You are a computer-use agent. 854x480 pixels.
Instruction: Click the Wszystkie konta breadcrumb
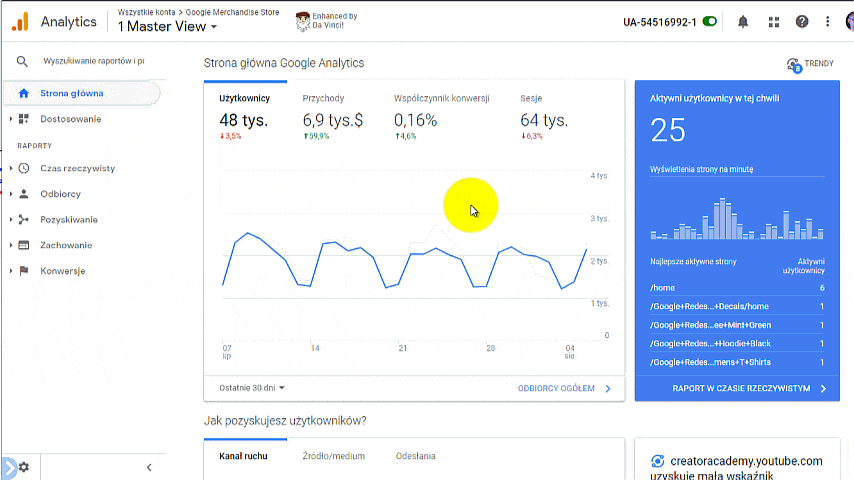pyautogui.click(x=147, y=12)
